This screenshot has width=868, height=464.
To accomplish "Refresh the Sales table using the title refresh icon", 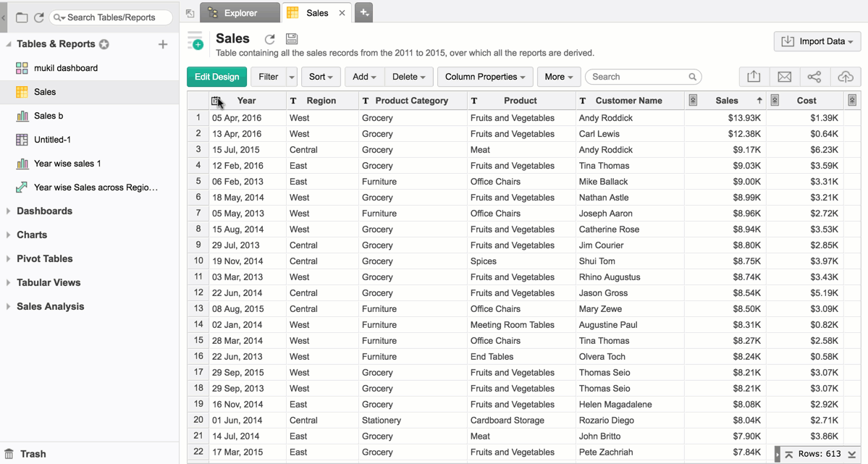I will (x=270, y=39).
